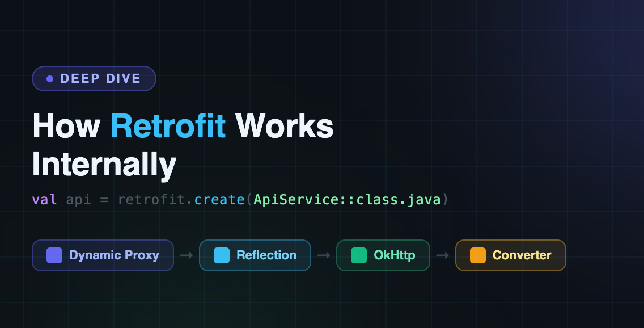Select the Dynamic Proxy chip
Image resolution: width=644 pixels, height=328 pixels.
pyautogui.click(x=103, y=255)
